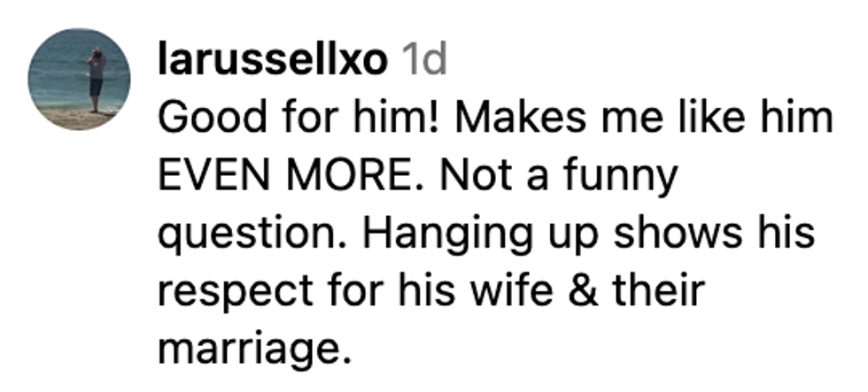Click the larussellxo profile avatar

point(80,80)
